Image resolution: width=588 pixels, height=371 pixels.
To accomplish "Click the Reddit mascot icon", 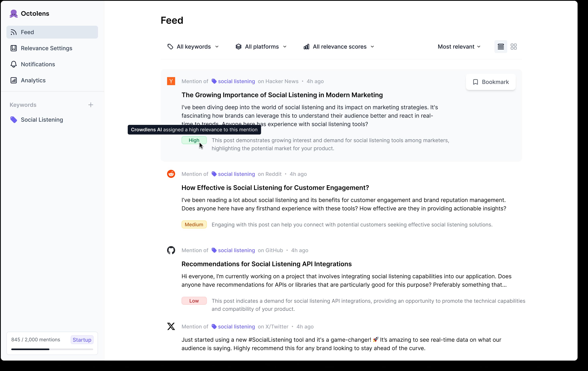I will [171, 174].
